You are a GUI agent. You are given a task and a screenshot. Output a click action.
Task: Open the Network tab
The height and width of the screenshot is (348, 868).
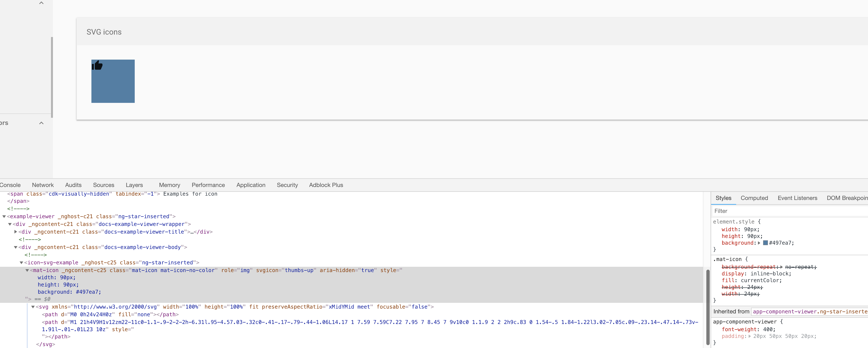point(43,185)
